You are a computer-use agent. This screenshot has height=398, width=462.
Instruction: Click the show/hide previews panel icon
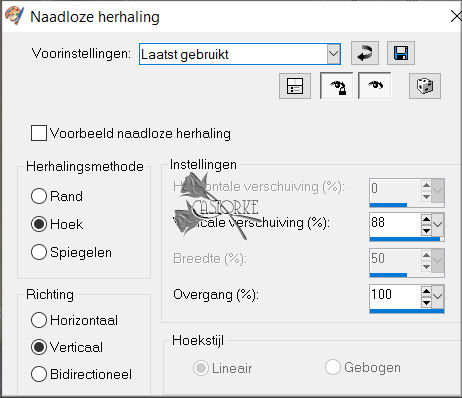click(x=295, y=86)
